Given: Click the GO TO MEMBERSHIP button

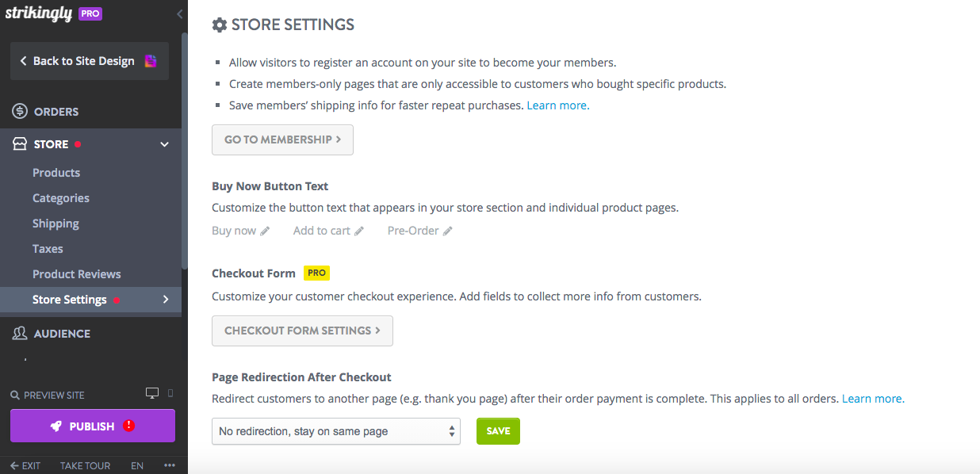Looking at the screenshot, I should (282, 140).
